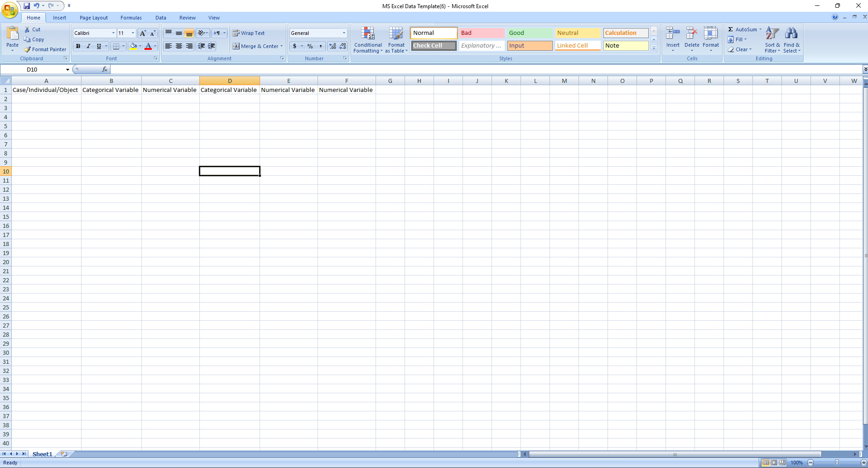Click the Orientation text angle icon

(201, 33)
